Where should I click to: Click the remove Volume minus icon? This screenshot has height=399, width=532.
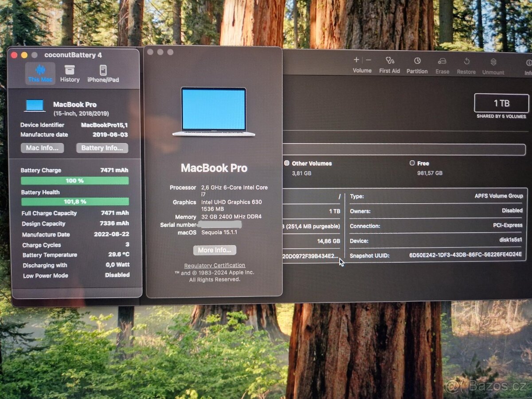[x=368, y=60]
